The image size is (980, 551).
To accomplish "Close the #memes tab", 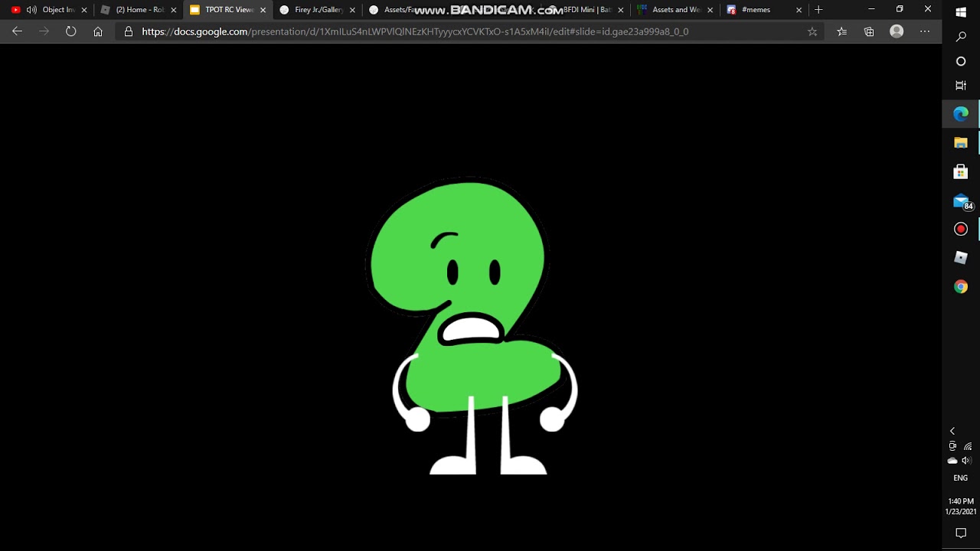I will pyautogui.click(x=799, y=10).
